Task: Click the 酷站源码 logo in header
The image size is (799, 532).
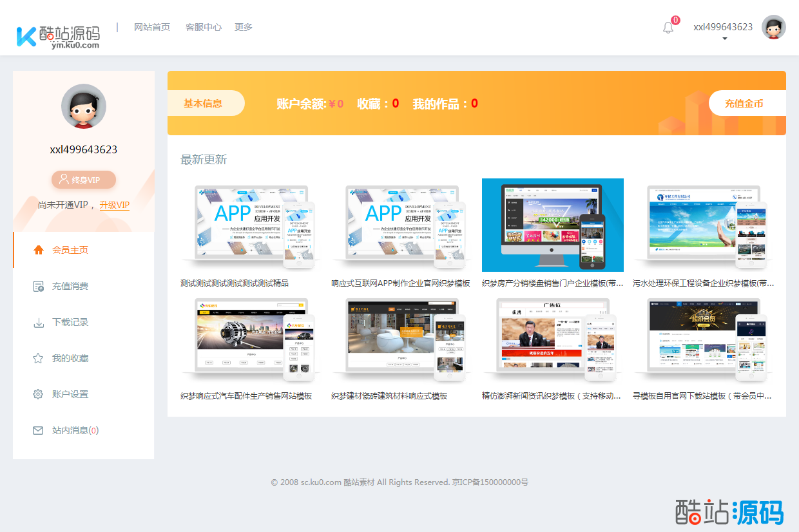Action: (59, 36)
